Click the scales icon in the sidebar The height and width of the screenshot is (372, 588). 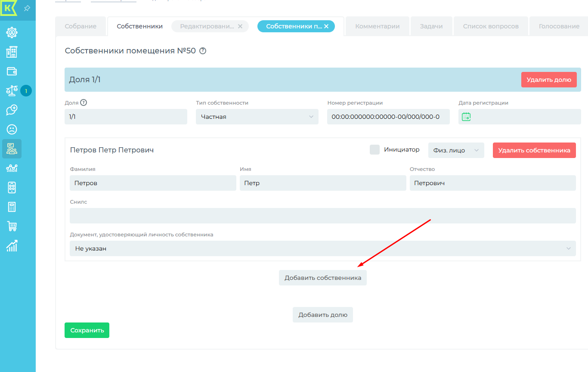12,91
